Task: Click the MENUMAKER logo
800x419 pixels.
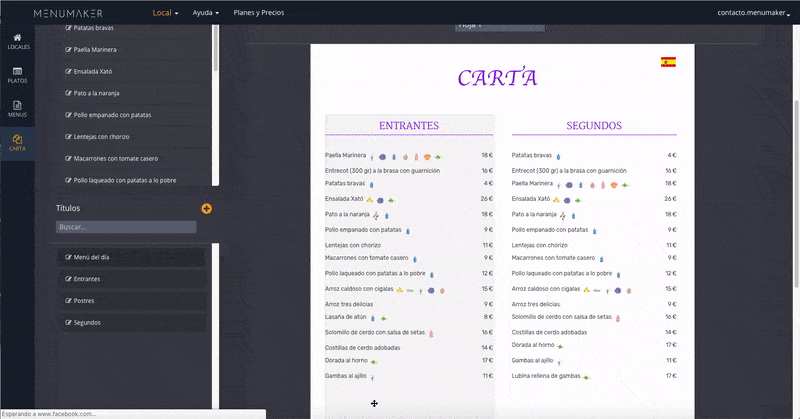Action: pos(68,13)
